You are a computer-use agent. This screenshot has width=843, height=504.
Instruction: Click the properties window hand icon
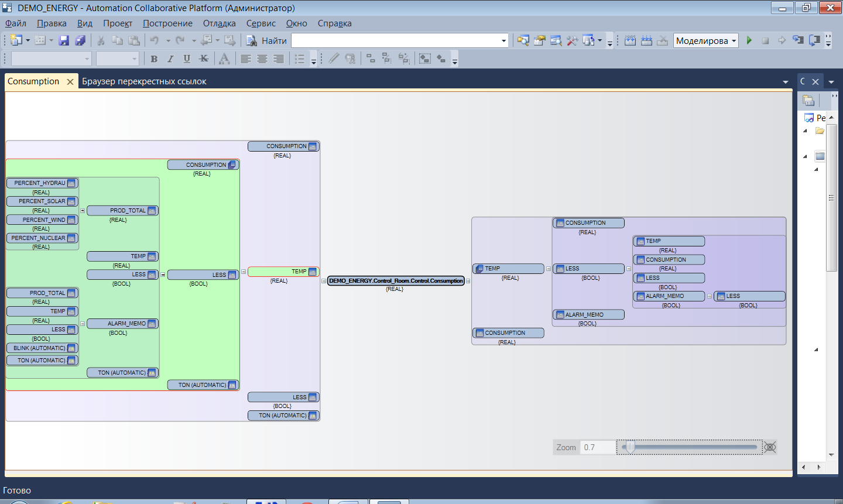[539, 40]
